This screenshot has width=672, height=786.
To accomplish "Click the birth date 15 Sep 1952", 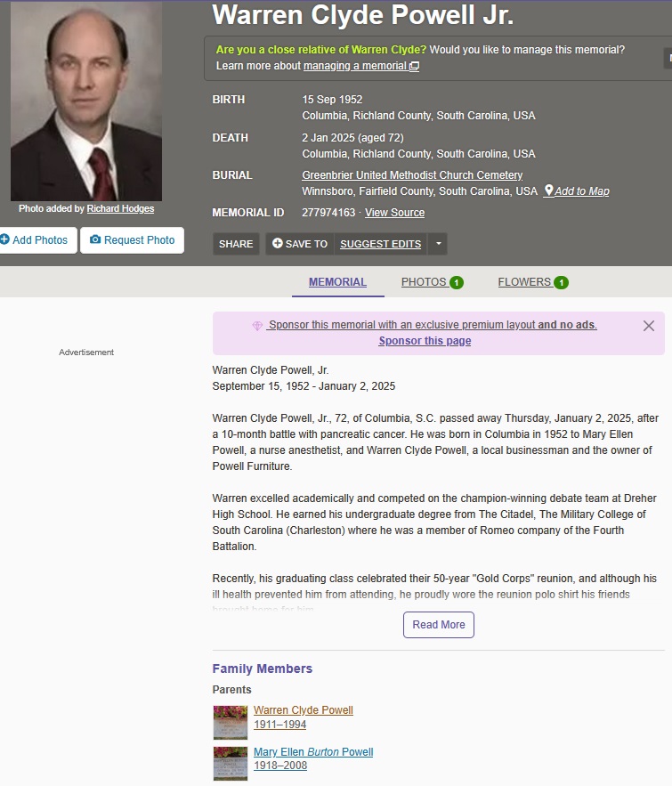I will [x=332, y=100].
